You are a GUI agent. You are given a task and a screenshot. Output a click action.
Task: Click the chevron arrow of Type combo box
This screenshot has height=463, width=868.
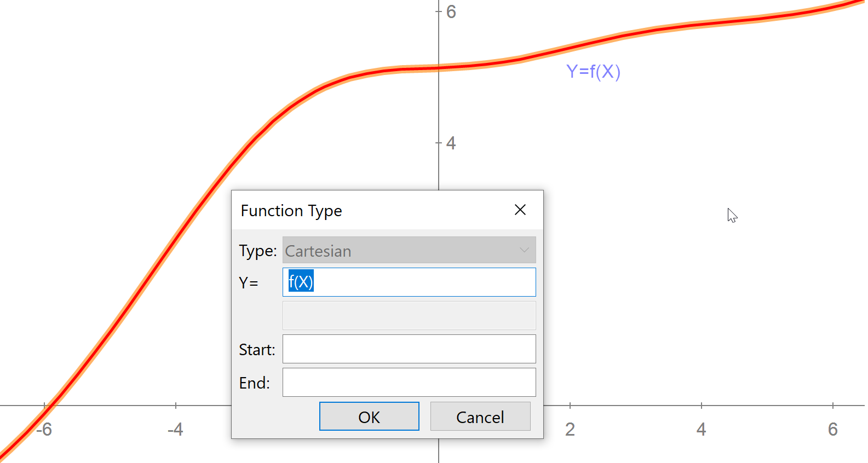[x=524, y=251]
